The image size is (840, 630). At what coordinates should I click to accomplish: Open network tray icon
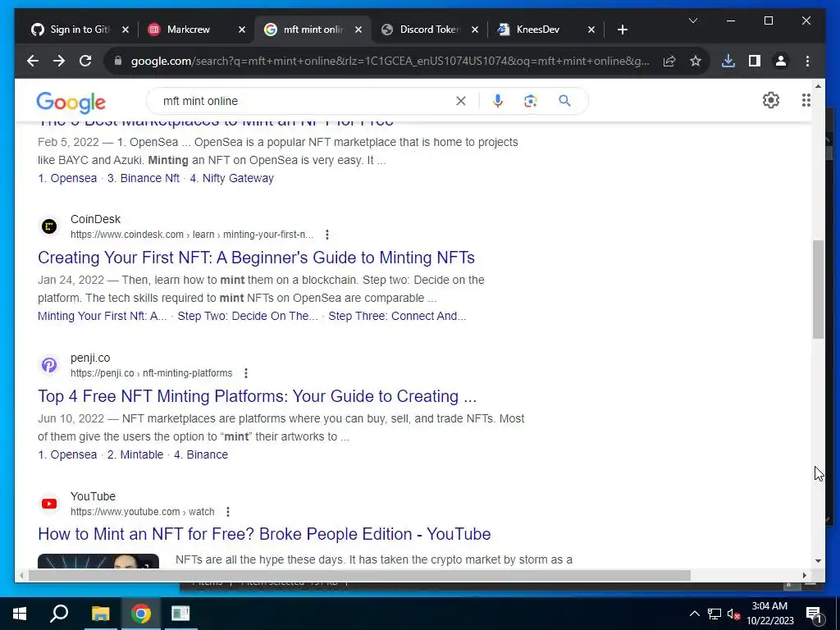[714, 614]
